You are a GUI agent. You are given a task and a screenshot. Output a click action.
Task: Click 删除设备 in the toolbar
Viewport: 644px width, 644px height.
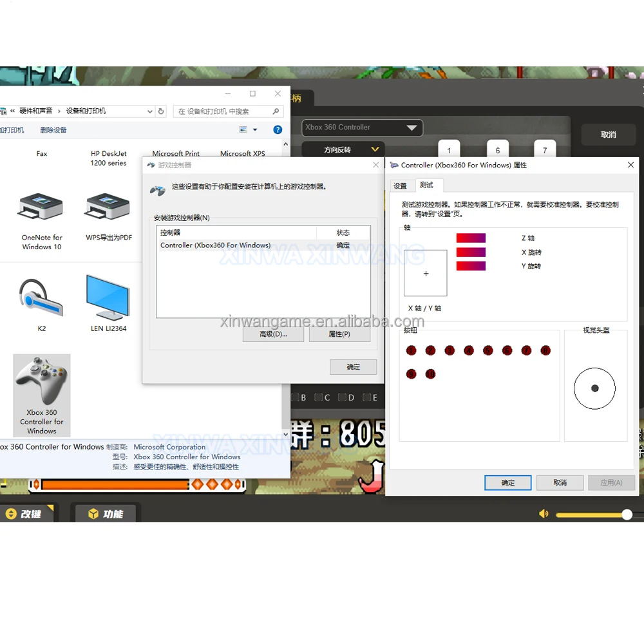pyautogui.click(x=53, y=130)
